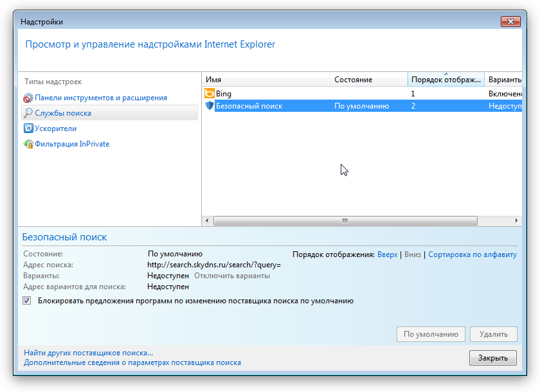540x392 pixels.
Task: Click the horizontal scrollbar thumb in list
Action: coord(345,220)
